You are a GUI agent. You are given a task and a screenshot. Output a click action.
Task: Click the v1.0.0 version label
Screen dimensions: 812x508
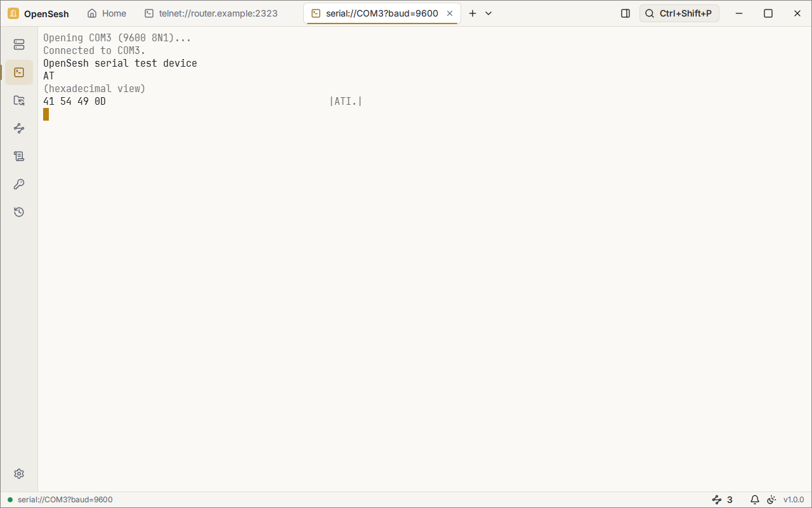(x=794, y=500)
